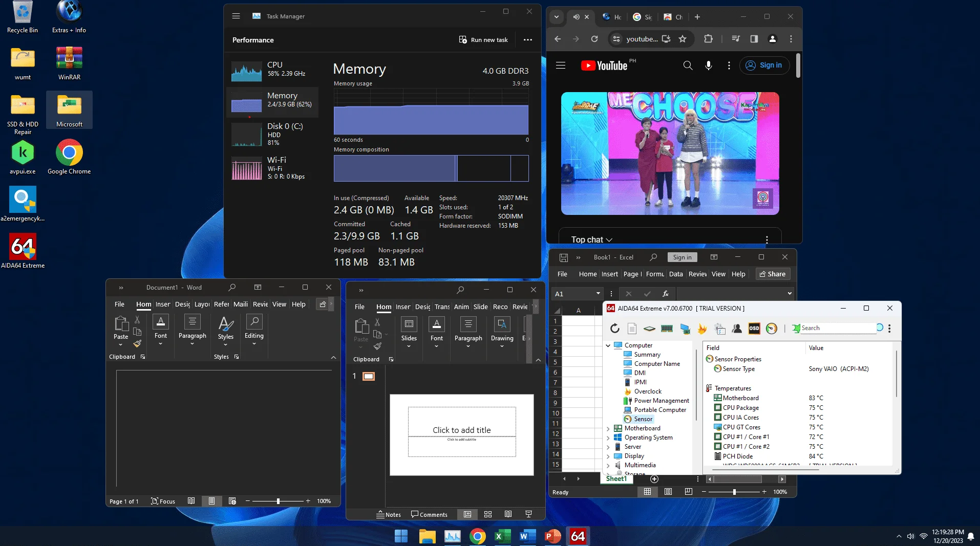Click the AIDA64 sensor gauge toolbar icon
Viewport: 980px width, 546px height.
(x=772, y=329)
